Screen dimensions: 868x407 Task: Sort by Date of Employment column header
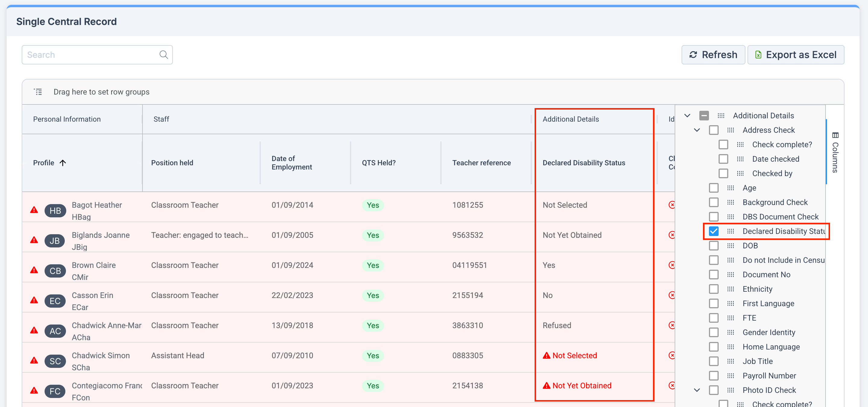tap(292, 163)
